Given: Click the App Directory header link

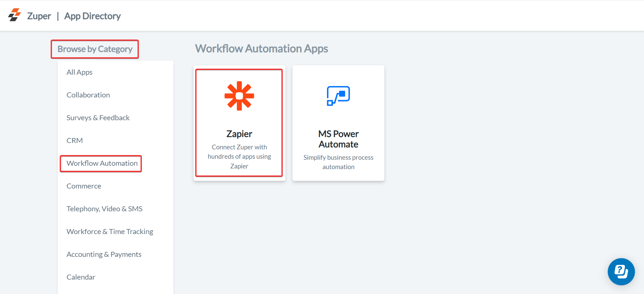Looking at the screenshot, I should (x=92, y=16).
